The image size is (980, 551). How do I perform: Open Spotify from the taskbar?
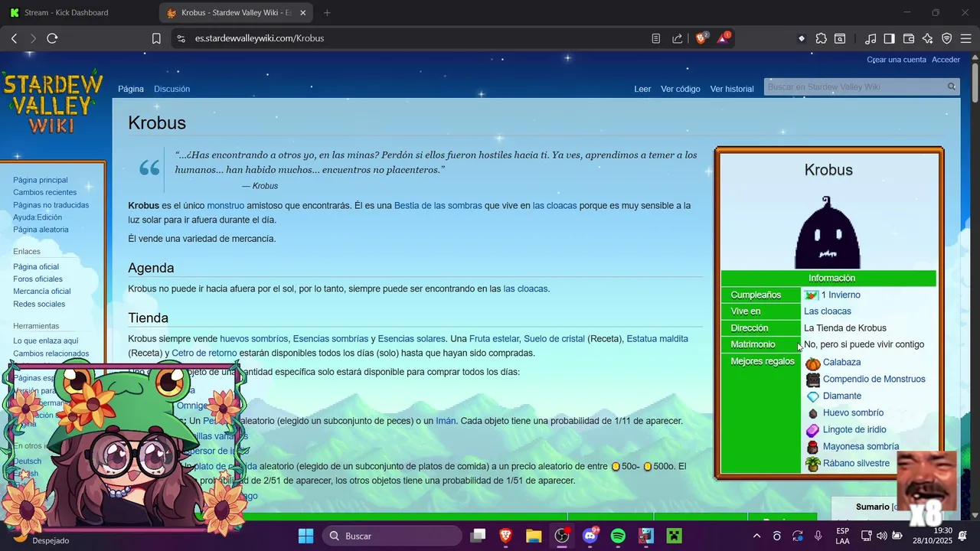(618, 536)
